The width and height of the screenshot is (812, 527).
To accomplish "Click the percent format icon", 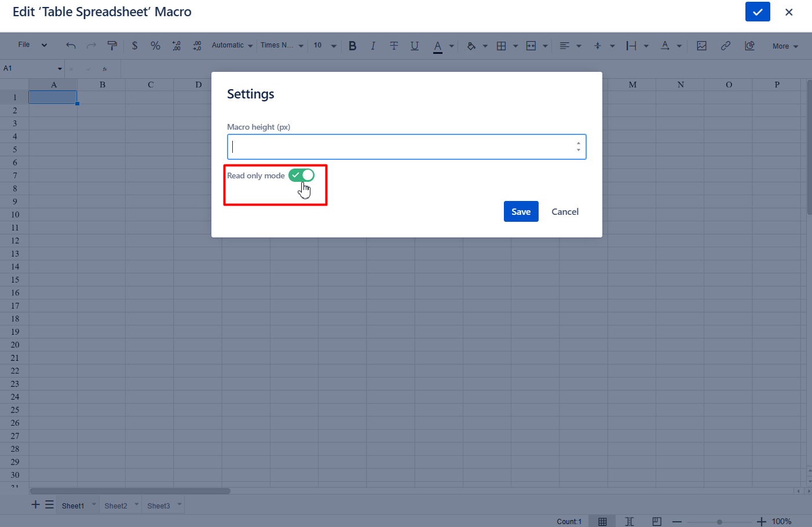I will [x=155, y=46].
